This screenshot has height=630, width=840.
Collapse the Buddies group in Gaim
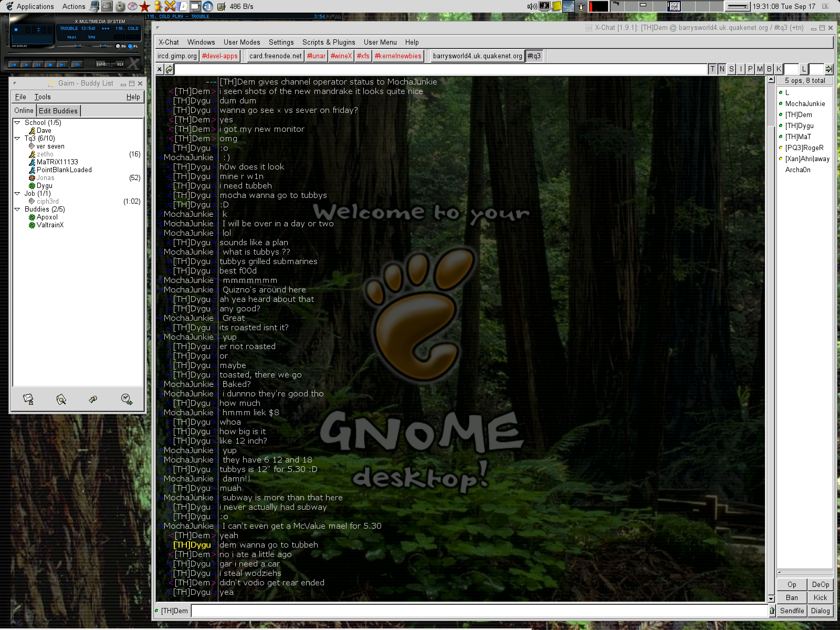[x=17, y=209]
